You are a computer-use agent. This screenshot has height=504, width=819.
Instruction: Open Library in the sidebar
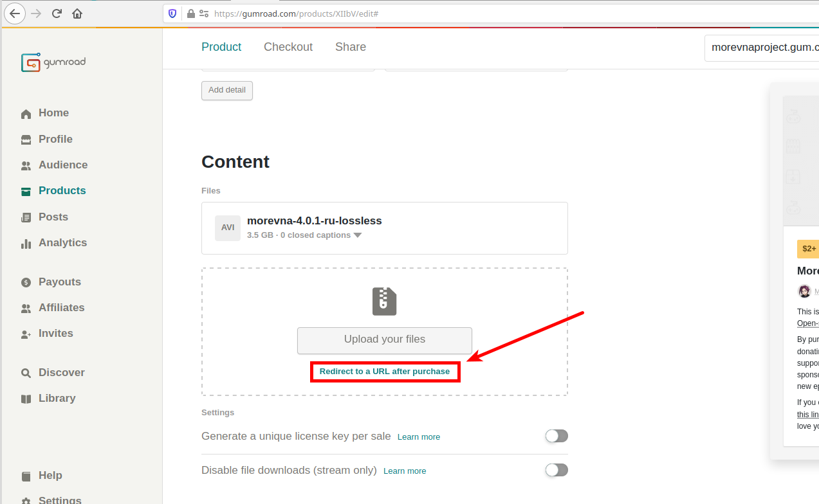click(57, 398)
